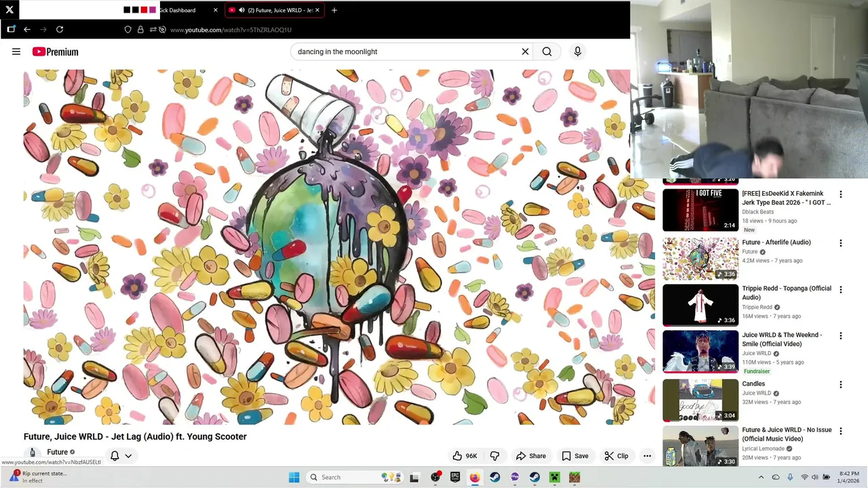The width and height of the screenshot is (868, 488).
Task: Open Future - Afterlife (Audio) thumbnail
Action: coord(701,259)
